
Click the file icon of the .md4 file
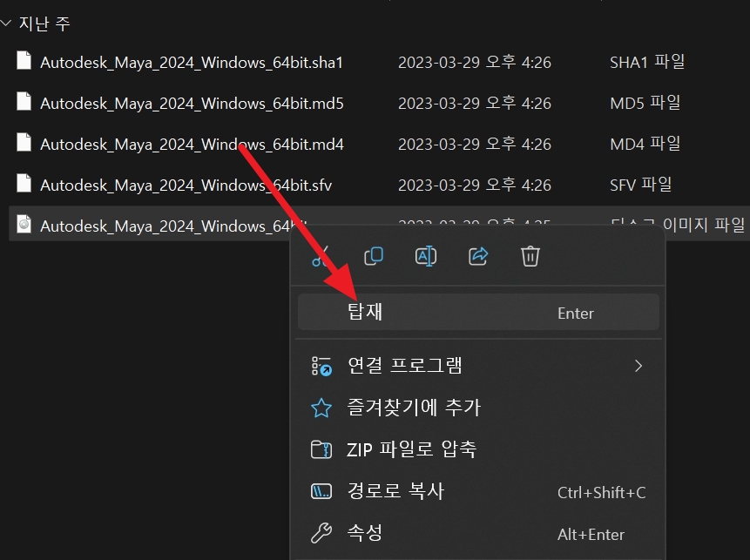coord(24,143)
